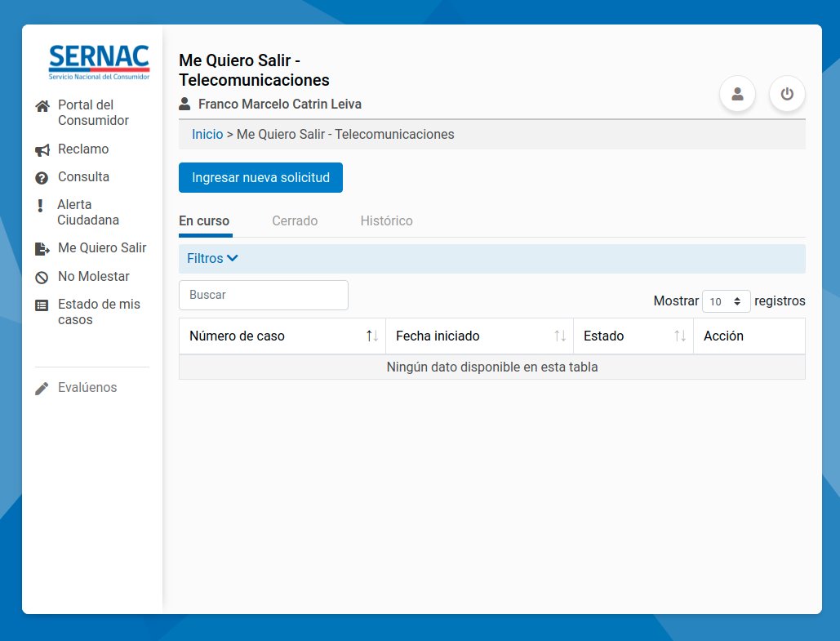The height and width of the screenshot is (641, 840).
Task: Click the page title heading above the user name
Action: coord(254,70)
